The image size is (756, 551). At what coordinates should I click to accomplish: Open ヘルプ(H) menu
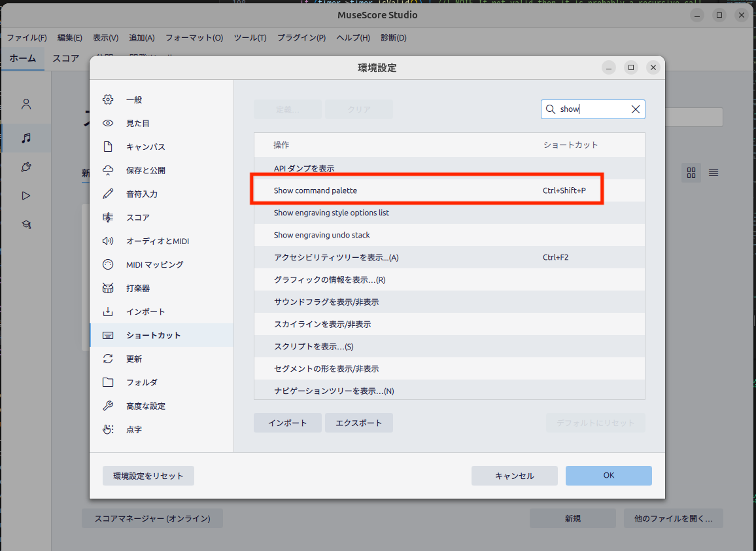pyautogui.click(x=353, y=38)
